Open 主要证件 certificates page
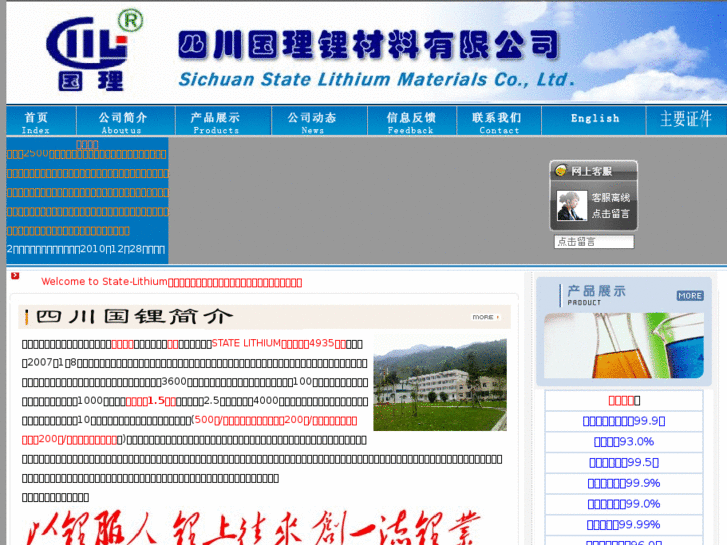Image resolution: width=727 pixels, height=545 pixels. (x=686, y=119)
